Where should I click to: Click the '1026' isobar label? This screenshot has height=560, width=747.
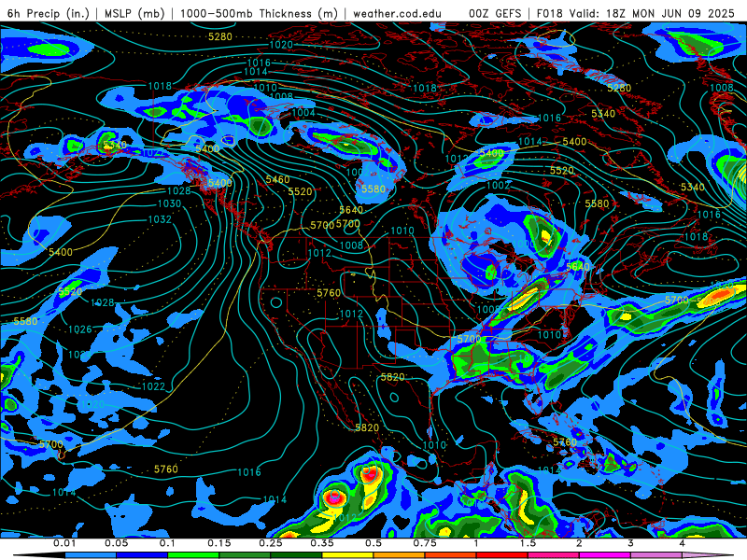tap(80, 329)
